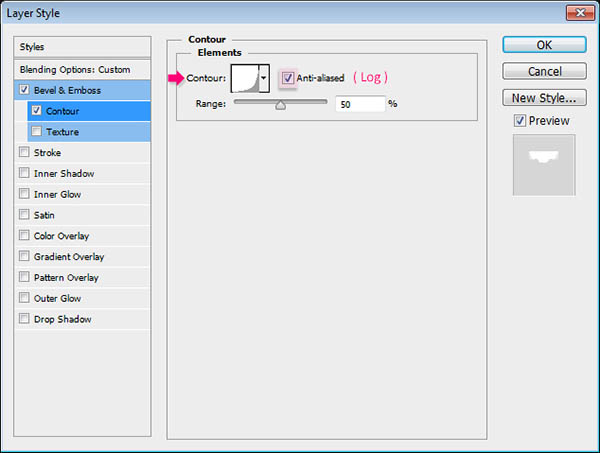Open the Inner Glow settings

pos(82,194)
